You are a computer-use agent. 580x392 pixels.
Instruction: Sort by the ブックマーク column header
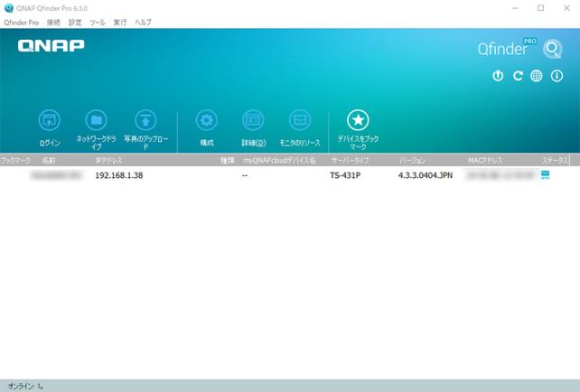tap(15, 161)
